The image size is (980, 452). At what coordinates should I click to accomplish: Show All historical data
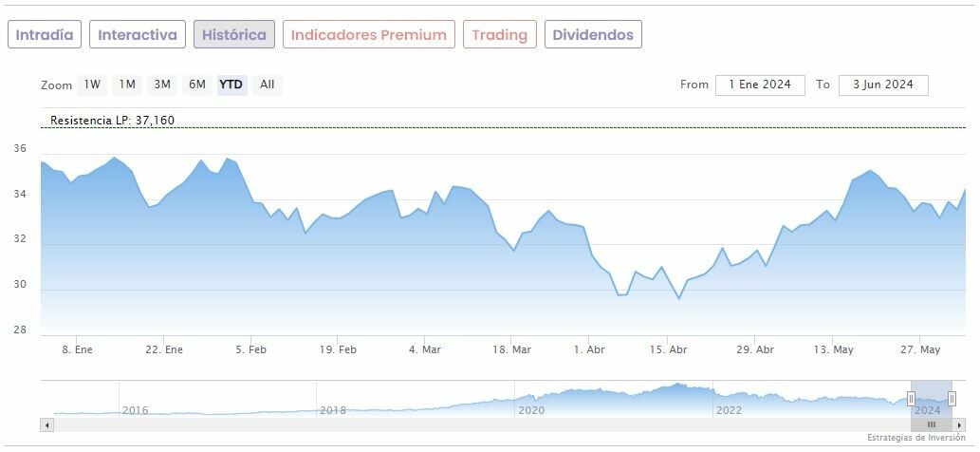click(268, 85)
